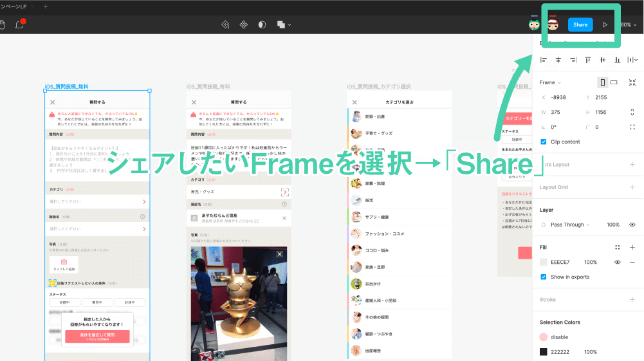Add a stroke with plus
The image size is (644, 361).
(632, 299)
